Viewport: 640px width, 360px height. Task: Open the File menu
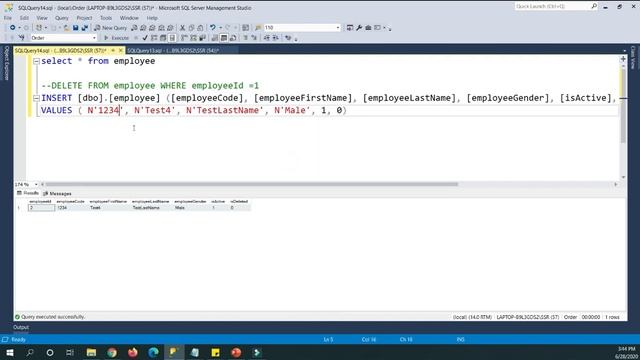8,18
